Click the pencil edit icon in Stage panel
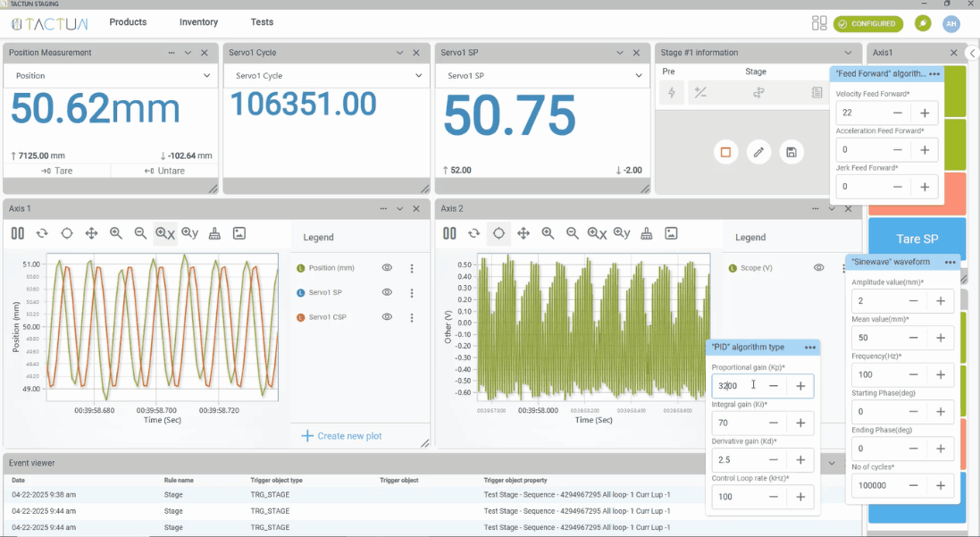 (758, 152)
